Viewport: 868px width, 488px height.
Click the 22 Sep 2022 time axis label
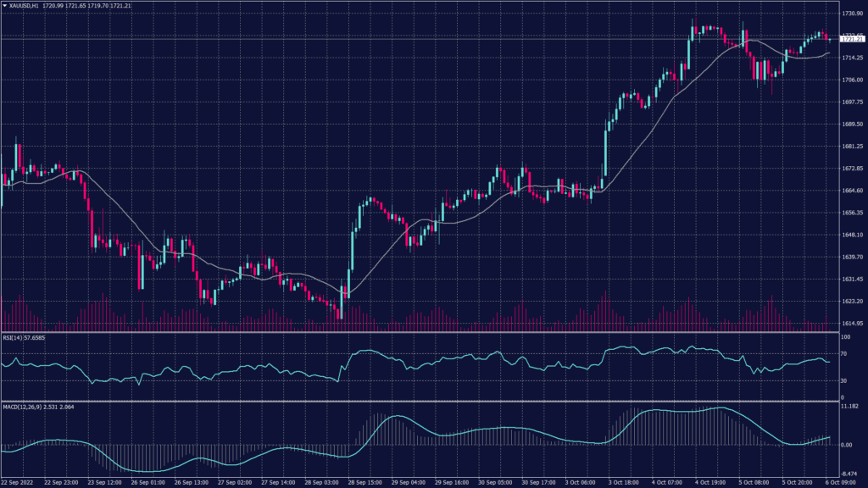point(17,482)
